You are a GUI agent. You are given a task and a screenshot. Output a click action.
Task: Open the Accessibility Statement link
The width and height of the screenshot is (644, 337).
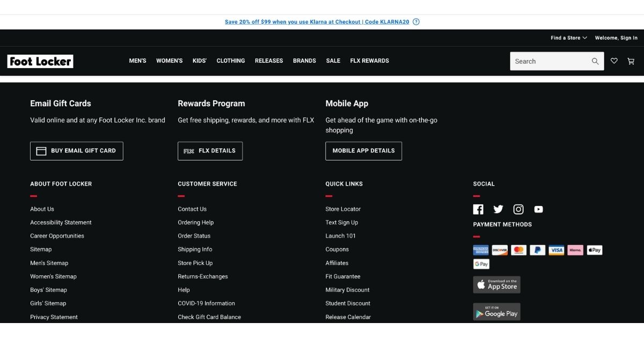[61, 223]
